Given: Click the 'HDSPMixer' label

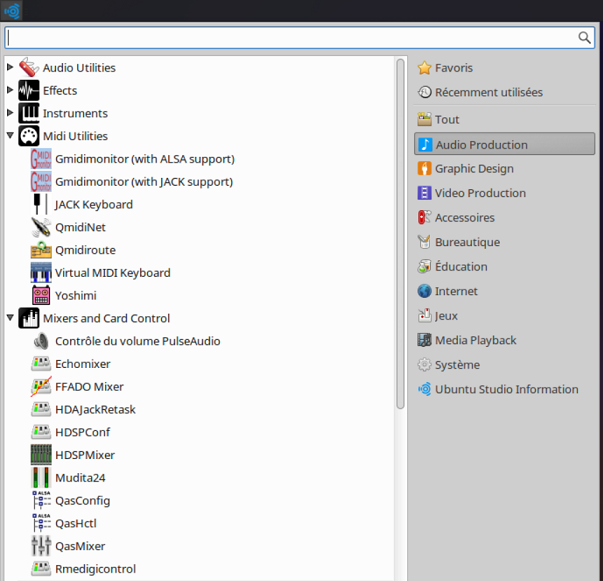Looking at the screenshot, I should [x=85, y=455].
